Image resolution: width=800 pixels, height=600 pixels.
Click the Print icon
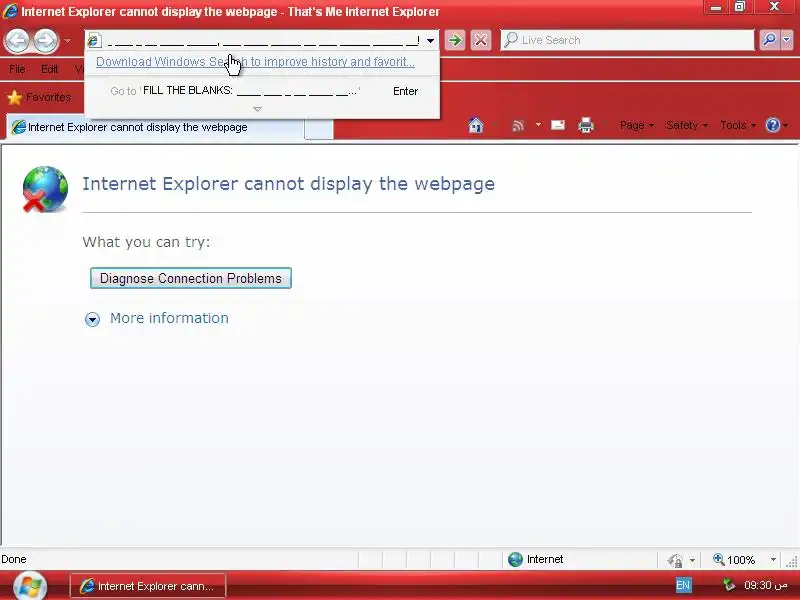pos(585,125)
